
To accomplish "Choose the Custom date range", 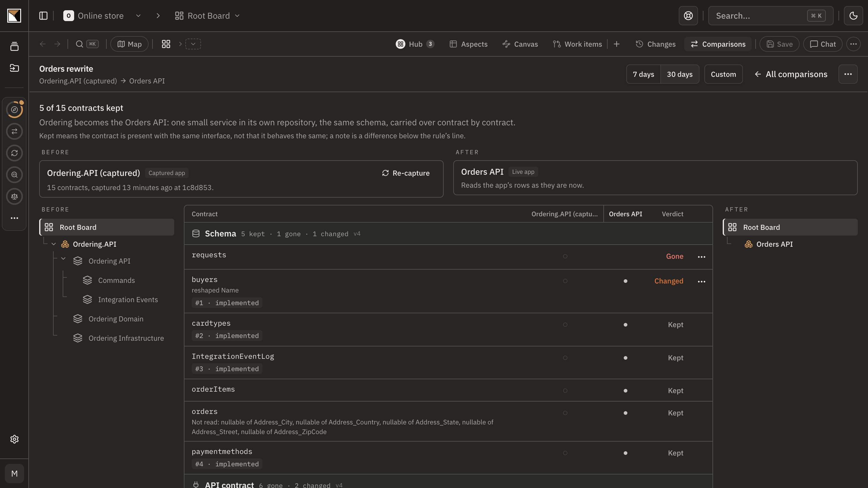I will pyautogui.click(x=723, y=74).
